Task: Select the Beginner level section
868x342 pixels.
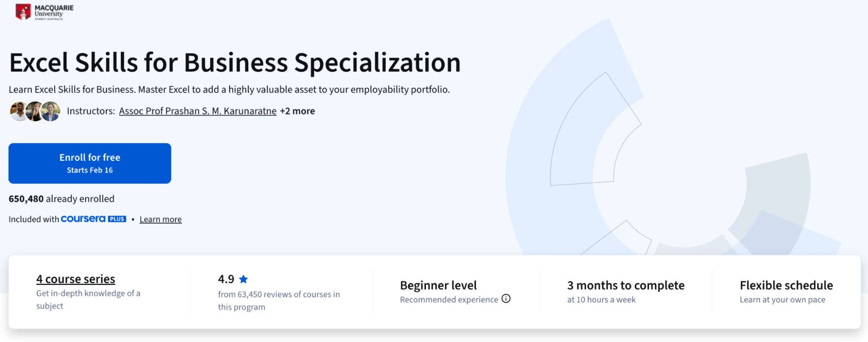Action: click(438, 285)
